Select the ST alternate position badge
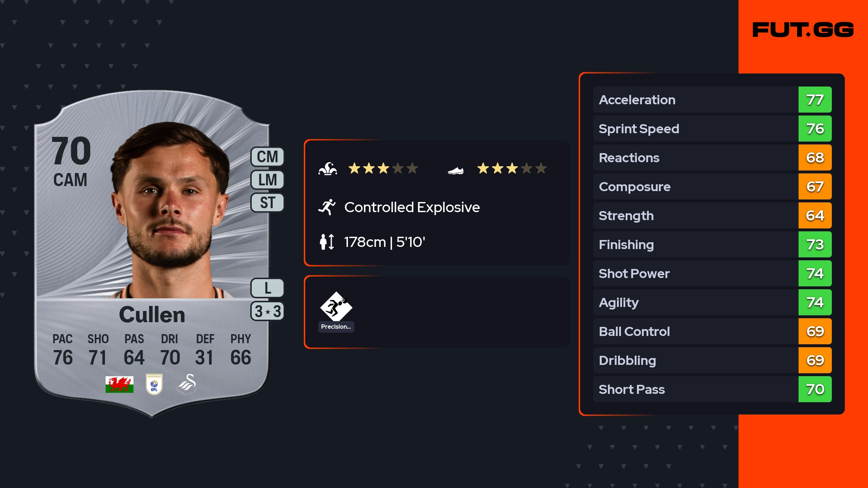 click(x=267, y=203)
